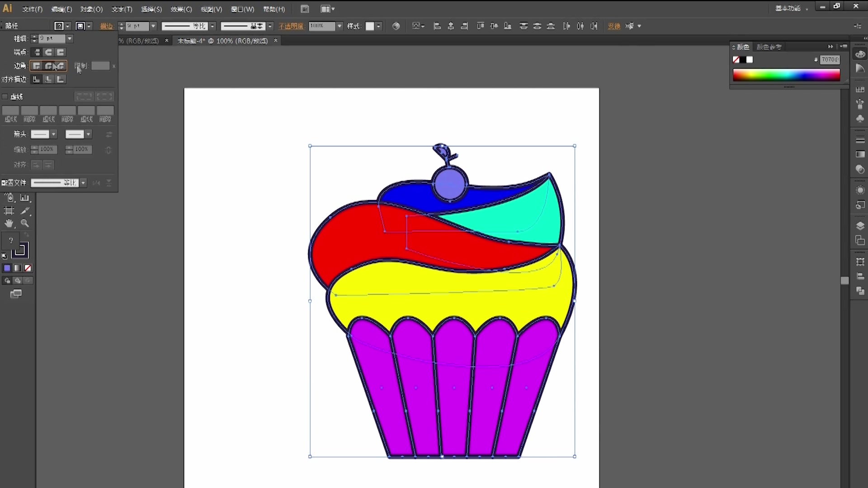Click the None (red slash) fill button
Viewport: 868px width, 488px height.
[28, 268]
